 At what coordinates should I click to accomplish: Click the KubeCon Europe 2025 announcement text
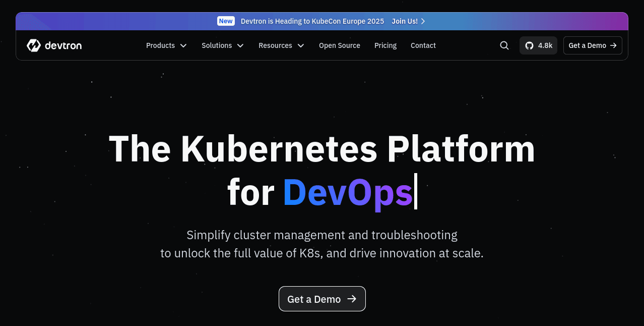click(x=312, y=21)
